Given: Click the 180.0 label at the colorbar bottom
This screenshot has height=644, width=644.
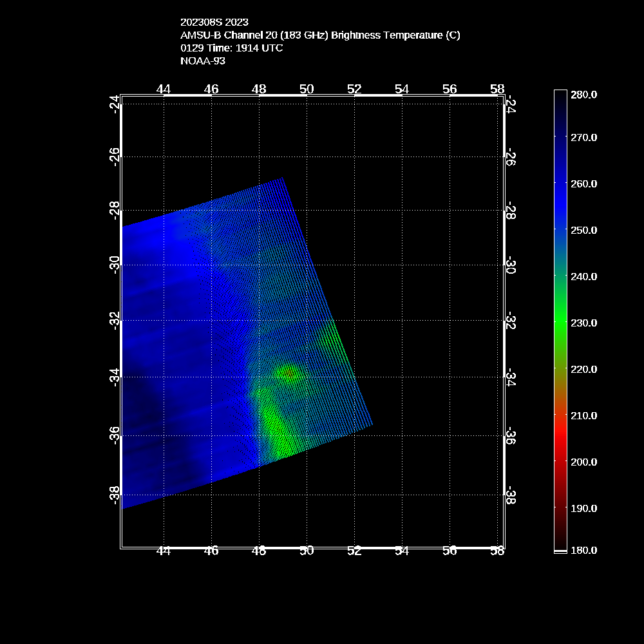Looking at the screenshot, I should [x=584, y=550].
